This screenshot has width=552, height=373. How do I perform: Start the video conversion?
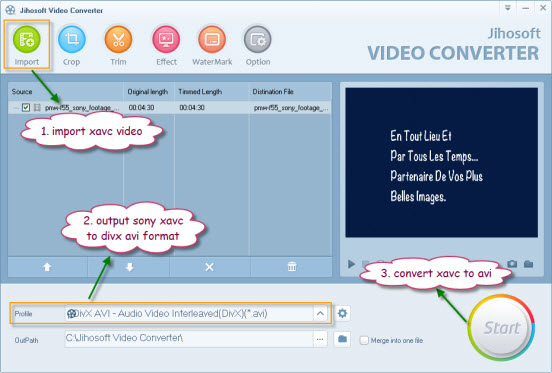[502, 328]
